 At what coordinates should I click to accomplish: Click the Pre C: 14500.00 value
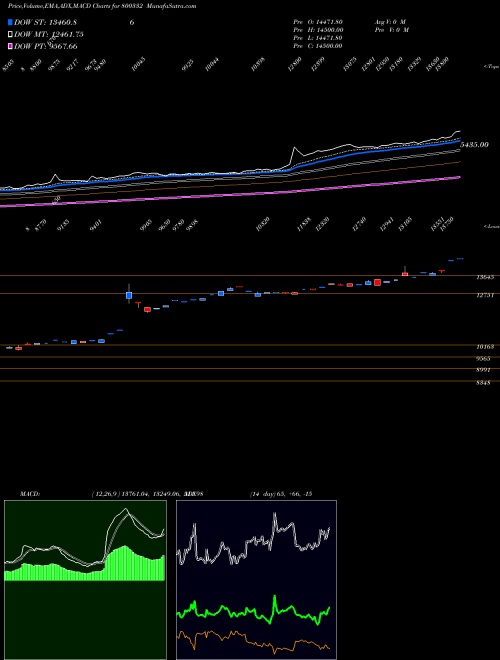tap(318, 46)
